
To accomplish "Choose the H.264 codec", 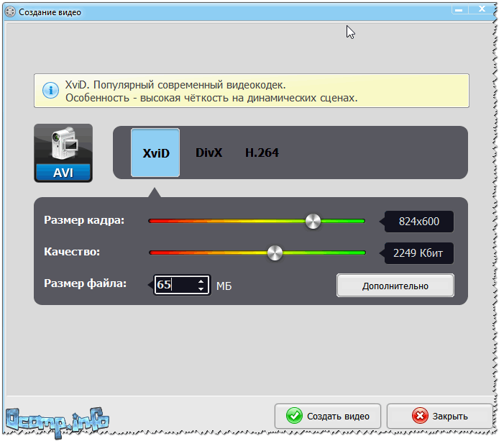I will tap(262, 153).
